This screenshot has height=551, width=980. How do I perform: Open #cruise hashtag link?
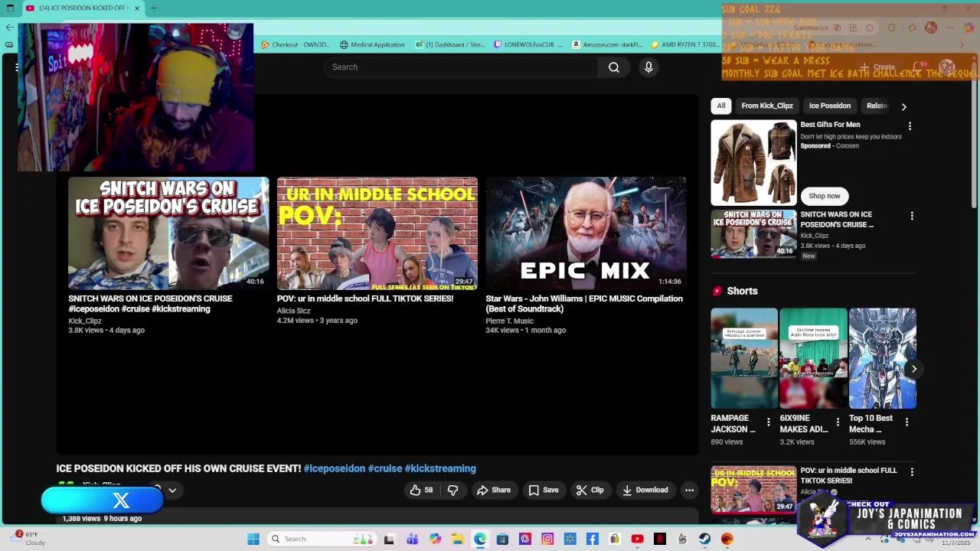pyautogui.click(x=384, y=468)
